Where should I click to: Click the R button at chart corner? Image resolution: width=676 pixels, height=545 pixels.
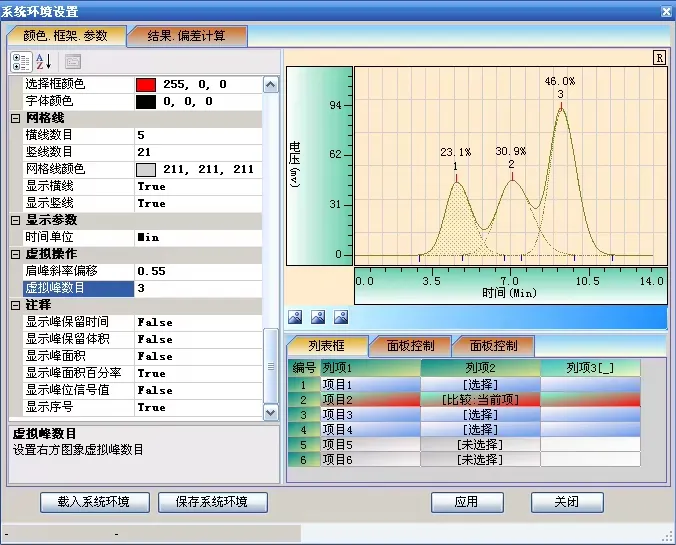pyautogui.click(x=659, y=58)
